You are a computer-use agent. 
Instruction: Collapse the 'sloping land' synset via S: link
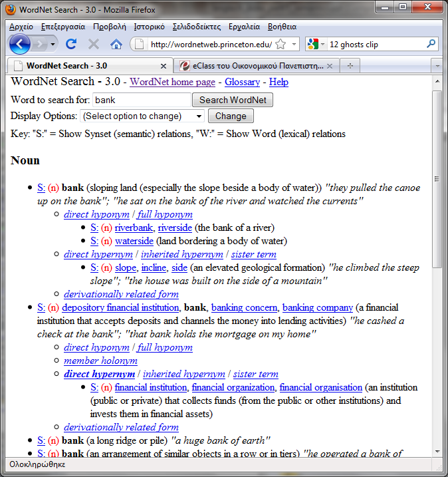tap(41, 188)
